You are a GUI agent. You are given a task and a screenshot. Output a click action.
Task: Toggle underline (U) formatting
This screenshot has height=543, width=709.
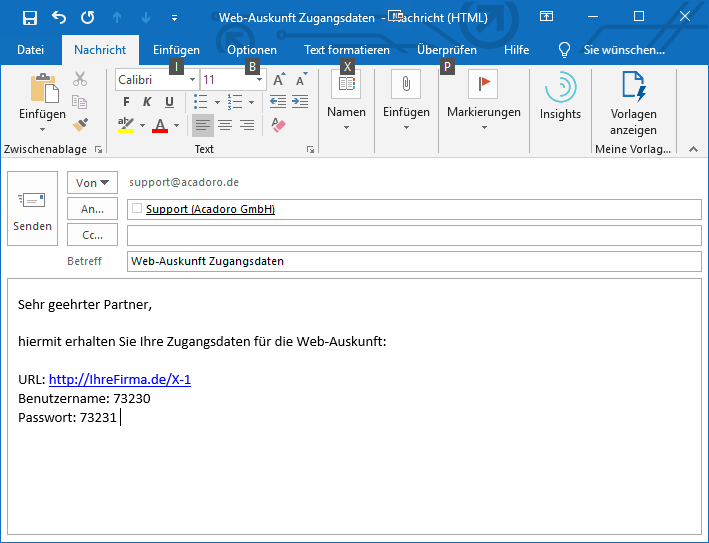169,102
